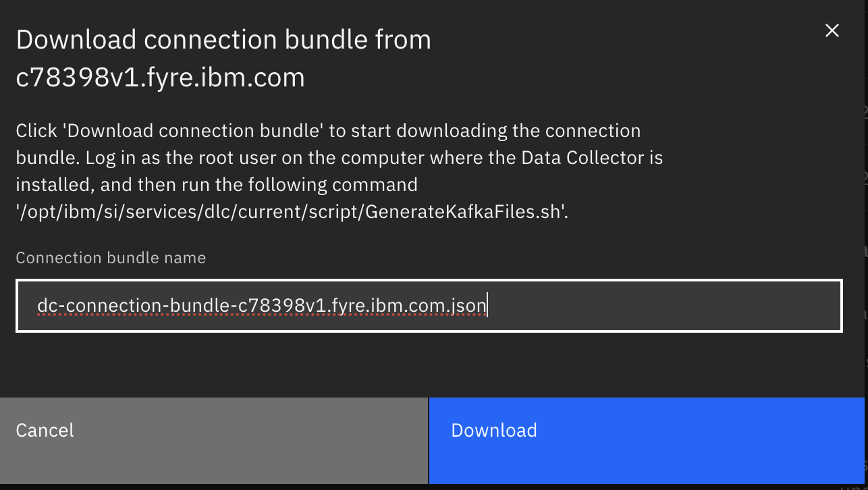Click hostname c78398v1.fyre.ibm.com in the title
This screenshot has width=868, height=490.
pos(160,78)
